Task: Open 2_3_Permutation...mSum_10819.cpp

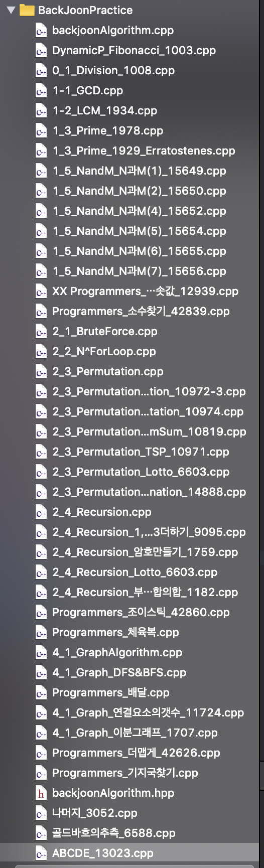Action: point(149,432)
